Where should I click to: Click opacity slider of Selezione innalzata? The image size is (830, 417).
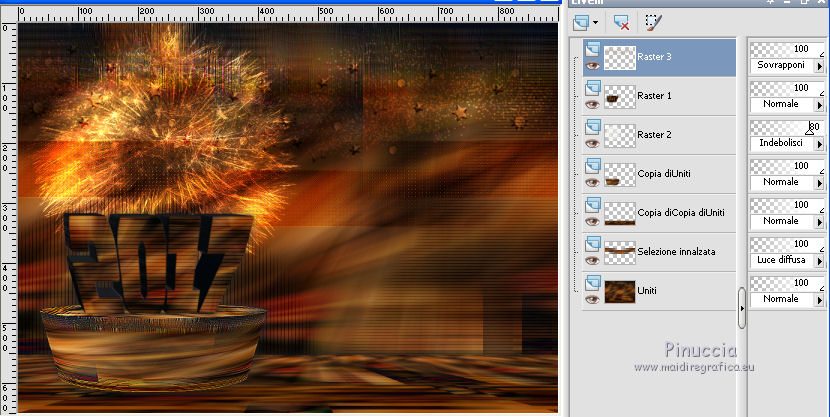[x=787, y=244]
